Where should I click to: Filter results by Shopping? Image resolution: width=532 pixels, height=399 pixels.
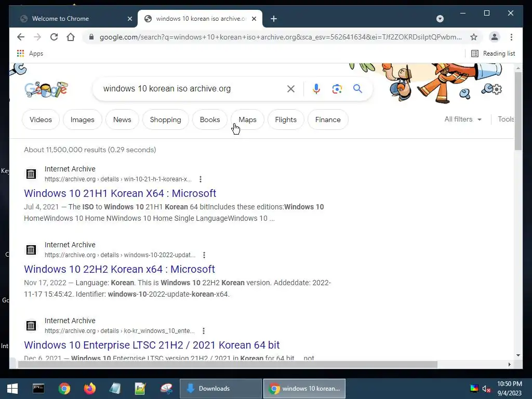pos(166,119)
